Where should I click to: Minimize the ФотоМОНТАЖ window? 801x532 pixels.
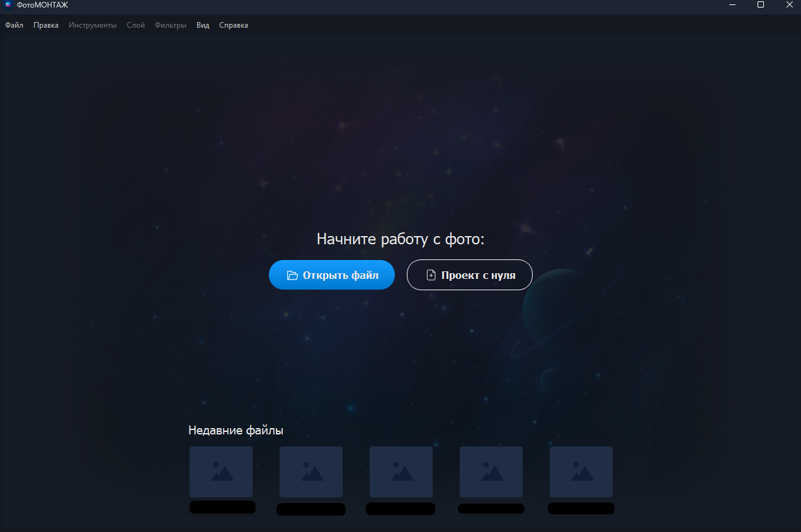point(732,5)
